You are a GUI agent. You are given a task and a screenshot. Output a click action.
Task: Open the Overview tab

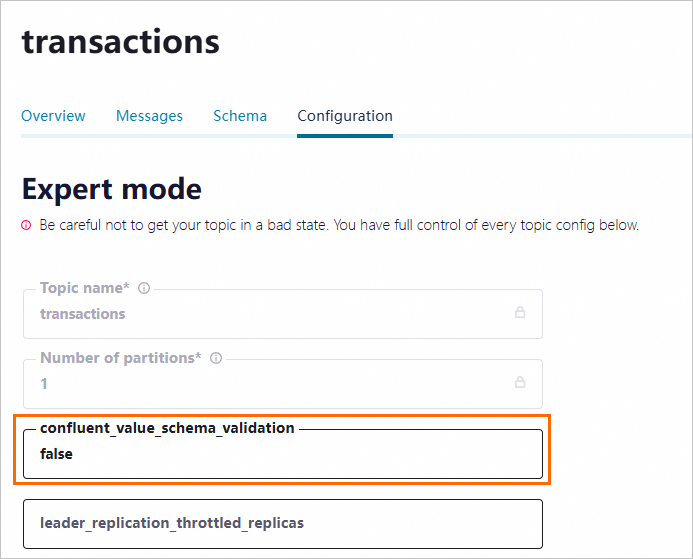[x=53, y=116]
